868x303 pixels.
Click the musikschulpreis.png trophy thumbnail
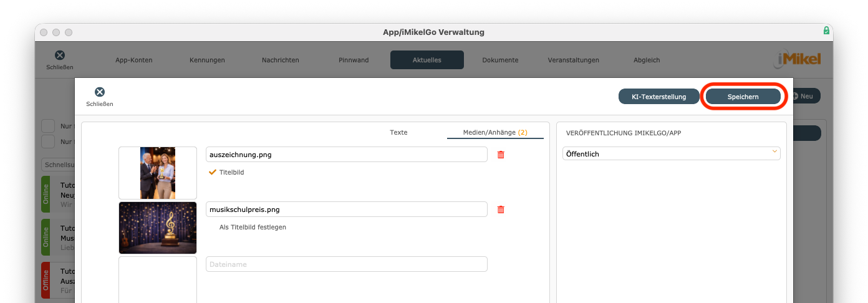(x=158, y=228)
